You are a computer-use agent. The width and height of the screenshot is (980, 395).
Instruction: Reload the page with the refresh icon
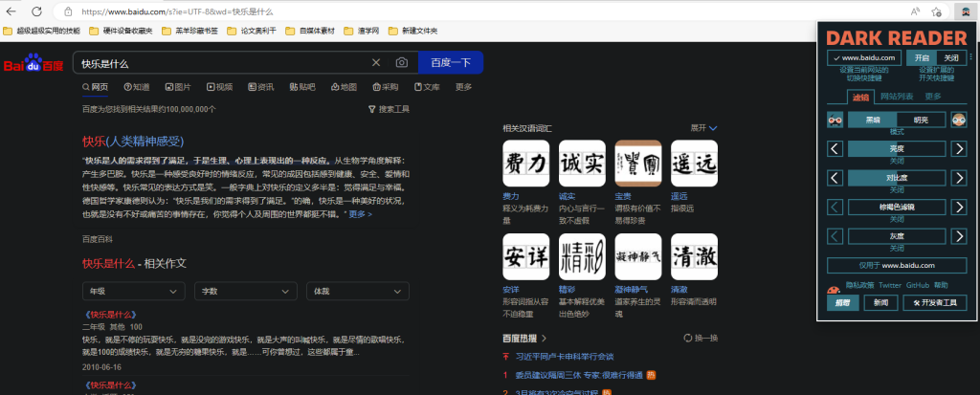(36, 11)
